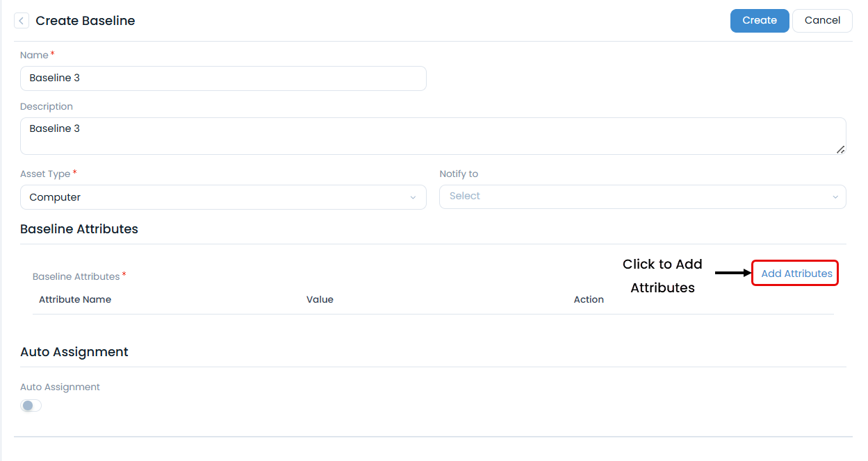Open the Notify to select dropdown
The height and width of the screenshot is (461, 868).
tap(642, 197)
